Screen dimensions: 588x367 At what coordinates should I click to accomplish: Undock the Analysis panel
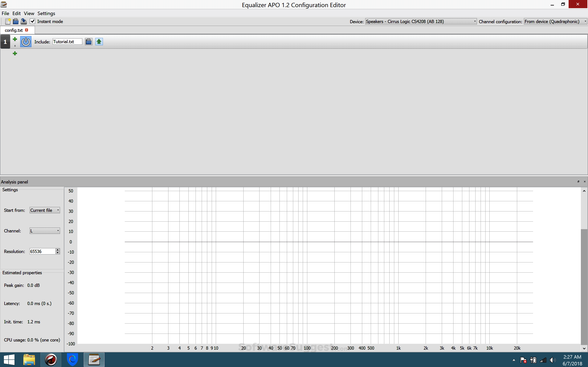(x=579, y=181)
